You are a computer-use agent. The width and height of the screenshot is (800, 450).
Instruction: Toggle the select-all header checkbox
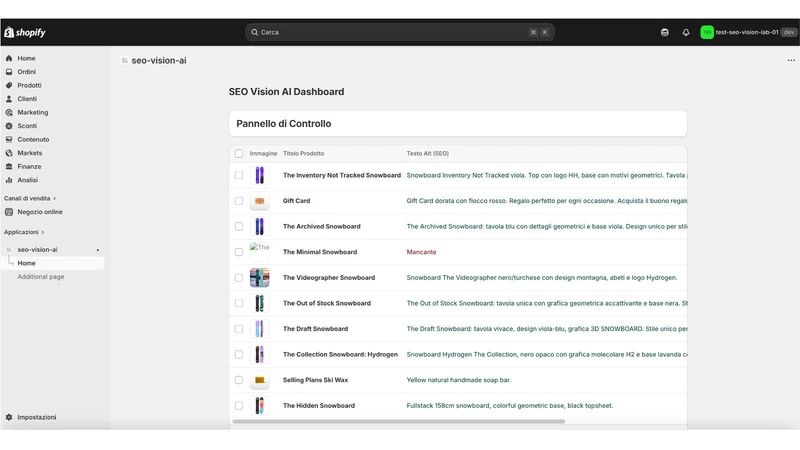pyautogui.click(x=239, y=154)
